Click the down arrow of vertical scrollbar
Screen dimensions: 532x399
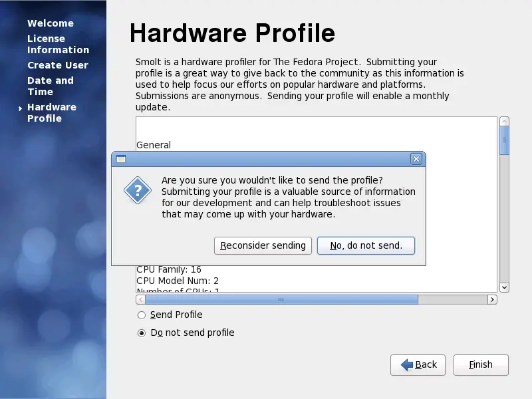[504, 287]
